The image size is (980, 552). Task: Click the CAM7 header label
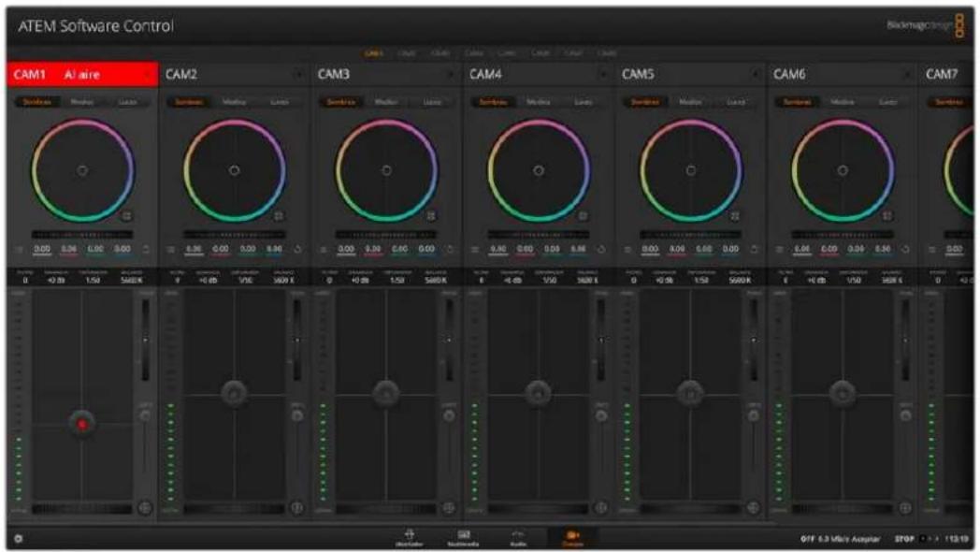point(942,75)
